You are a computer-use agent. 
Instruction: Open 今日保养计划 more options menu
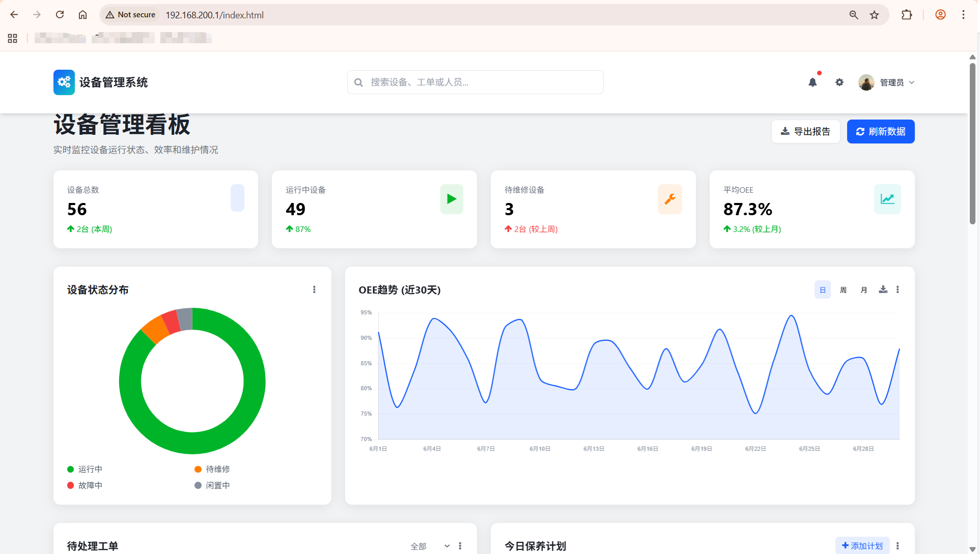point(898,546)
